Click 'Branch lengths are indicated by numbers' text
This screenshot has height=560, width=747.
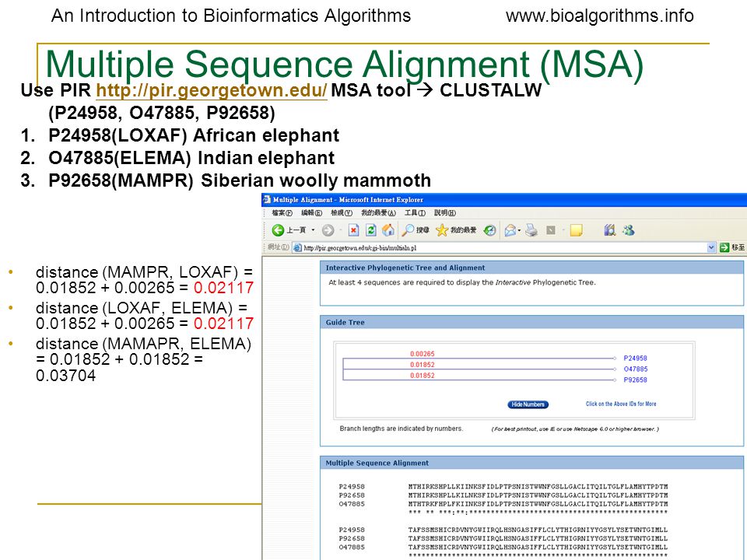[401, 429]
